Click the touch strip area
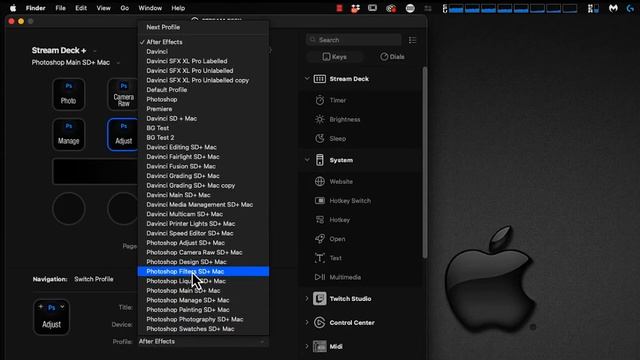The width and height of the screenshot is (640, 360). click(95, 171)
